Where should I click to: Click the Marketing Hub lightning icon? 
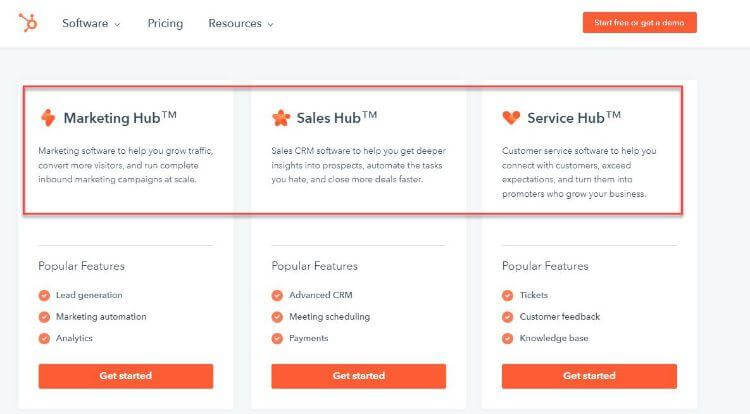pyautogui.click(x=47, y=118)
